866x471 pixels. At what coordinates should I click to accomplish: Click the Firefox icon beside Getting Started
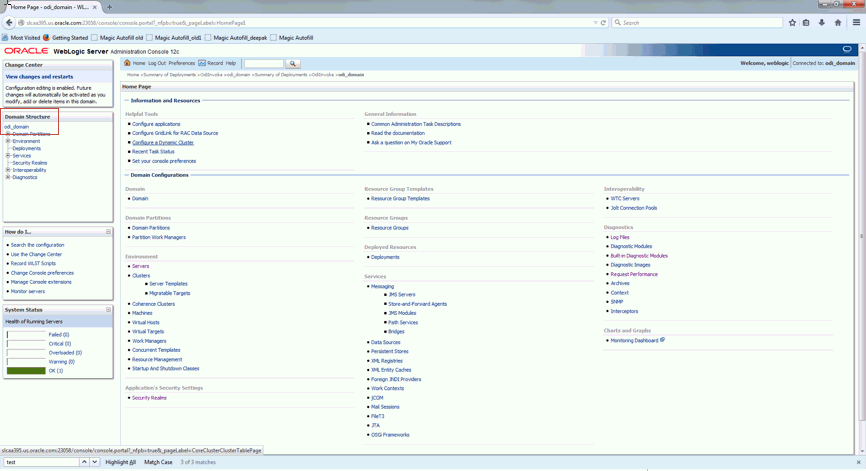[46, 38]
